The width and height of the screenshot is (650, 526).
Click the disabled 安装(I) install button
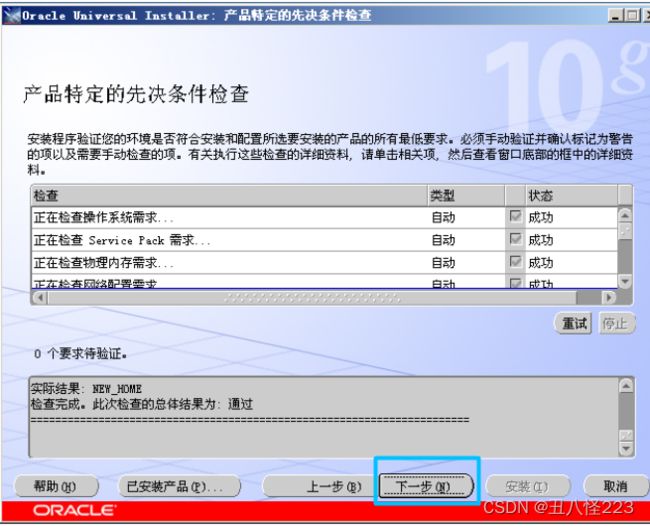[528, 486]
